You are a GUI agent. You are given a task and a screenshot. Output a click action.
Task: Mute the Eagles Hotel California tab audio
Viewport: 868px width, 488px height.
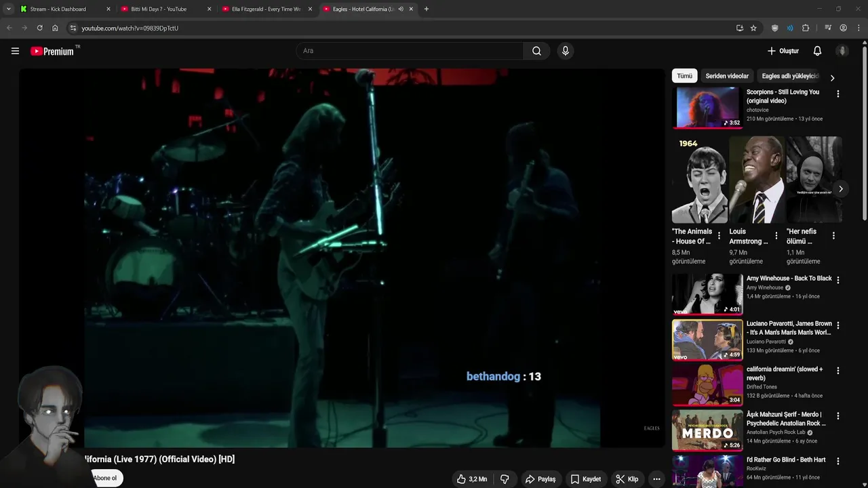400,9
